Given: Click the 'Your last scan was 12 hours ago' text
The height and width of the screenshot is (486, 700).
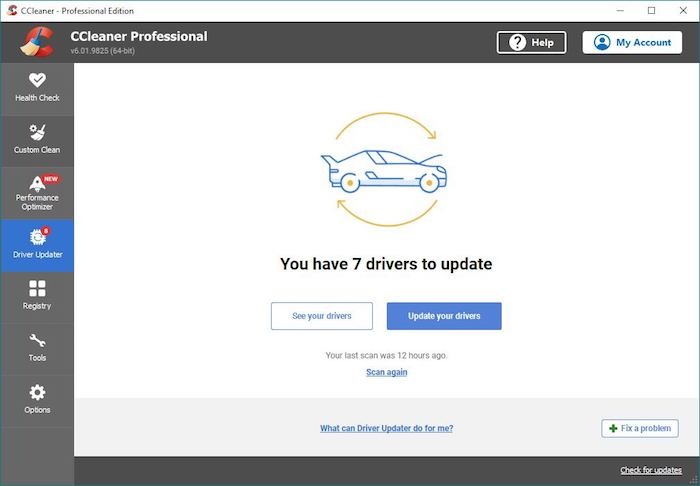Looking at the screenshot, I should pos(387,356).
